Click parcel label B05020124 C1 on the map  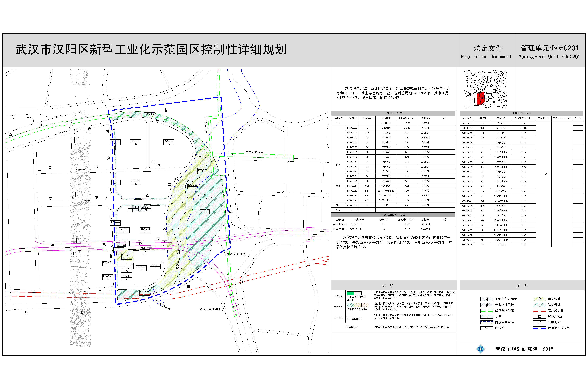click(108, 264)
